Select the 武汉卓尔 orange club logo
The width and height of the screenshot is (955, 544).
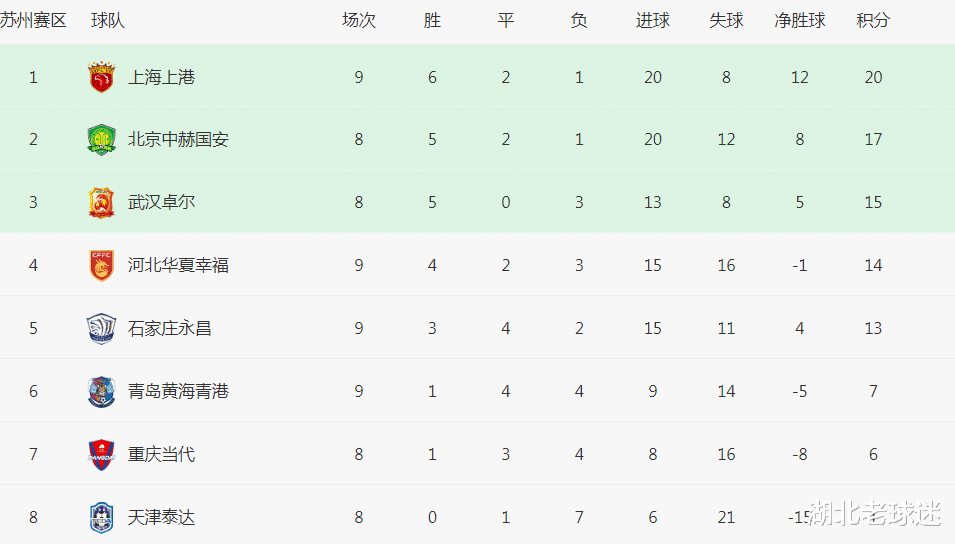pyautogui.click(x=101, y=202)
